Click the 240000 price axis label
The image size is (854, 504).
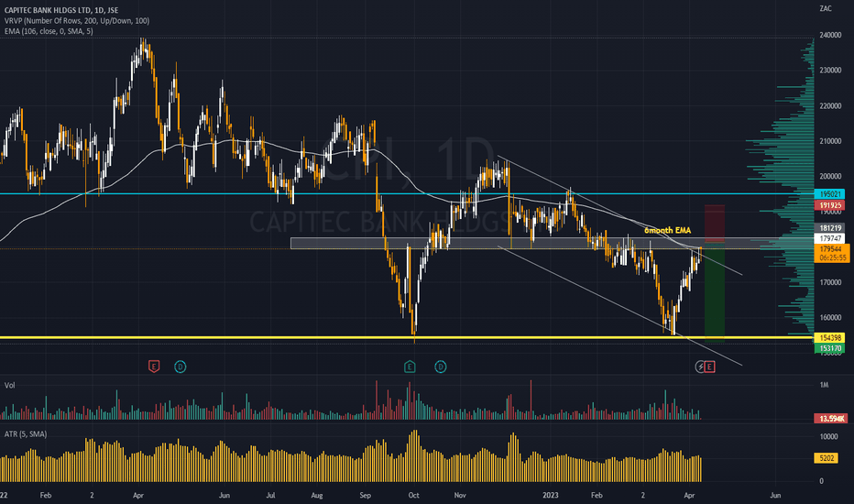(830, 36)
